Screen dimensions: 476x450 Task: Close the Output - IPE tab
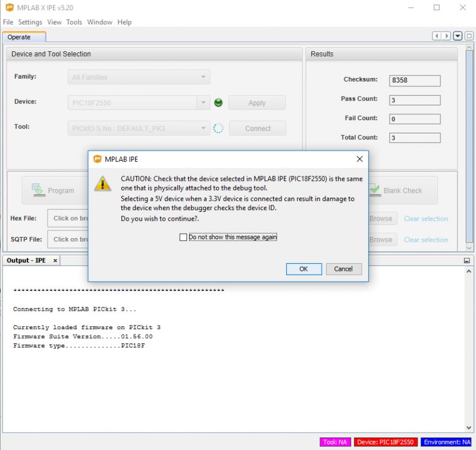(x=55, y=261)
